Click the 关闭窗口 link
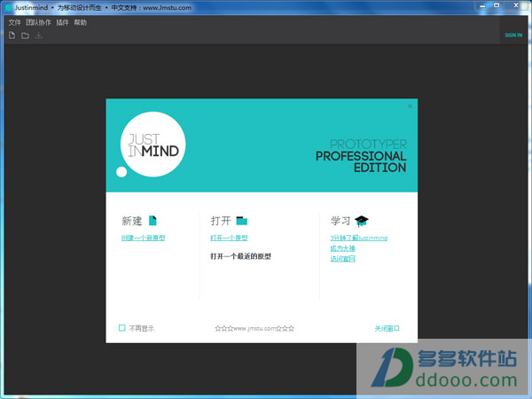 (387, 328)
